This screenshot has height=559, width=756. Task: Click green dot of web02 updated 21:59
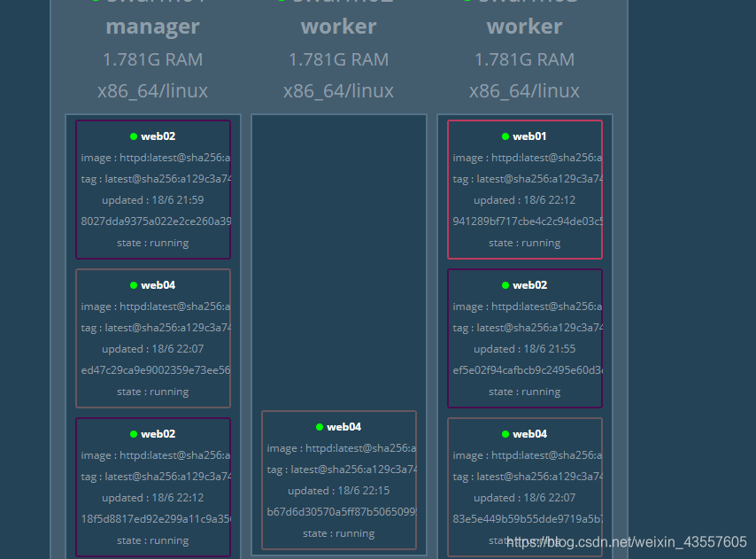(134, 136)
